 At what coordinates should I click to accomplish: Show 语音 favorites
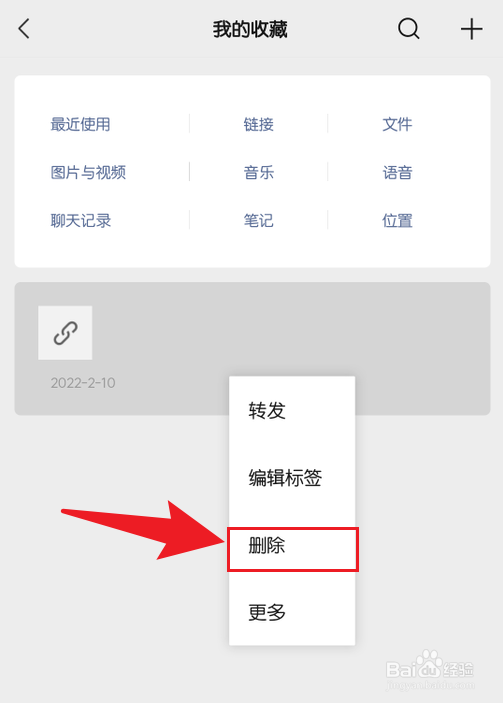(397, 172)
